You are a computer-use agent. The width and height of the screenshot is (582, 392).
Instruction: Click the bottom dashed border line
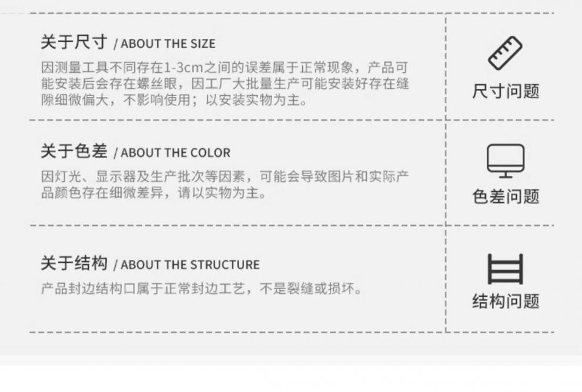coord(235,333)
